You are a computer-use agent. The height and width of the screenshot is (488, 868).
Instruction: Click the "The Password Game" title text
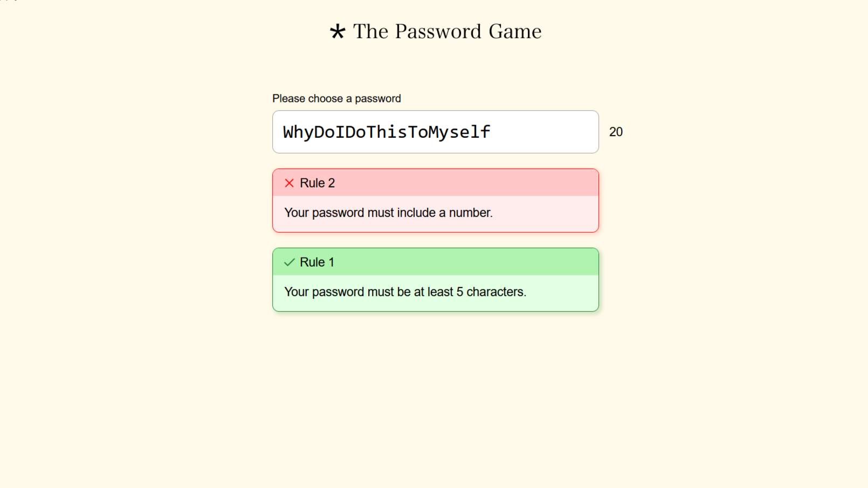tap(447, 32)
